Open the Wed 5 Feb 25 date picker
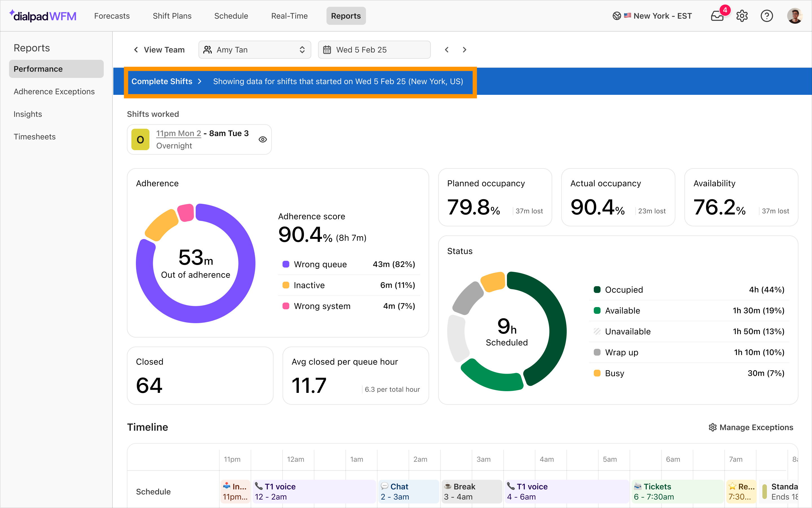This screenshot has height=508, width=812. click(x=374, y=50)
